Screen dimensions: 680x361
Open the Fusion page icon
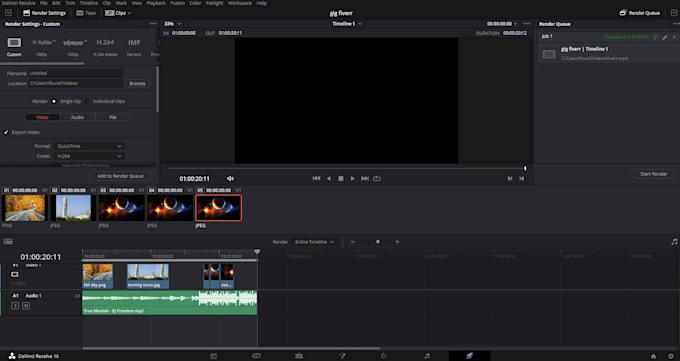(x=342, y=356)
